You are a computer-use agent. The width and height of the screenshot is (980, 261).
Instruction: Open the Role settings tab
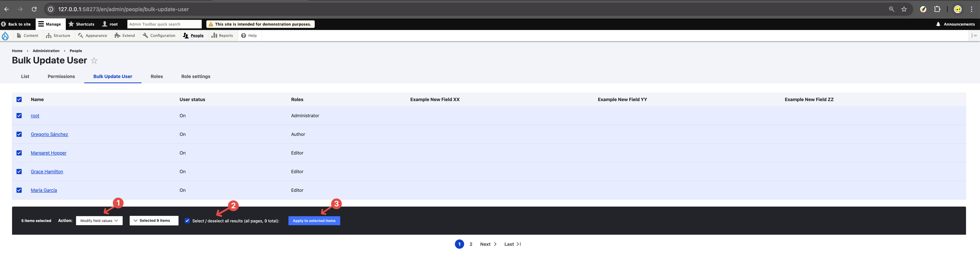tap(196, 76)
